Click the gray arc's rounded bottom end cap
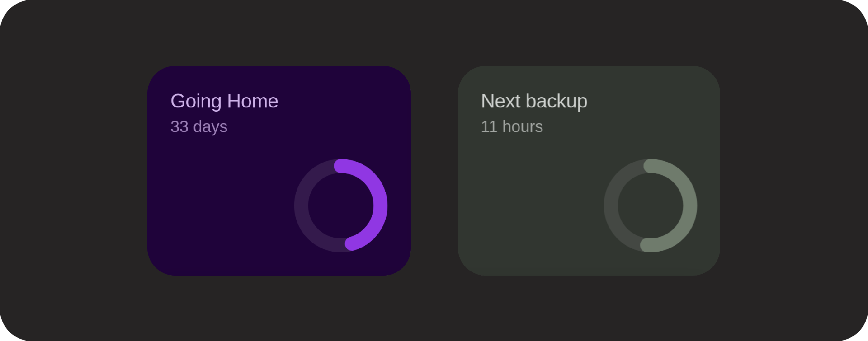This screenshot has height=341, width=868. 647,245
